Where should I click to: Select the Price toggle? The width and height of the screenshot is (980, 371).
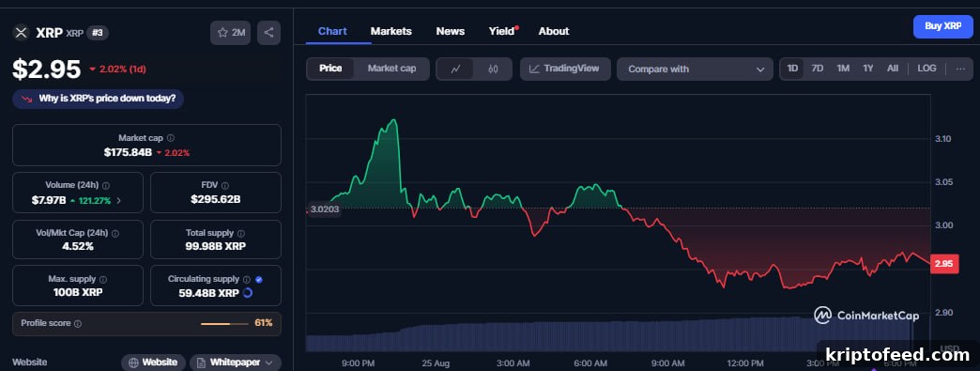pos(330,69)
